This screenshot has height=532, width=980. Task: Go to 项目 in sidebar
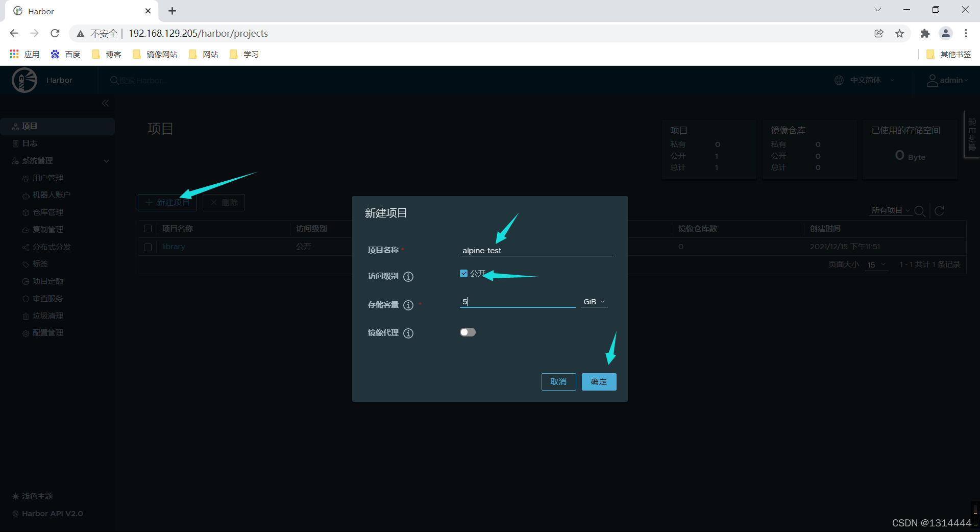pos(57,126)
